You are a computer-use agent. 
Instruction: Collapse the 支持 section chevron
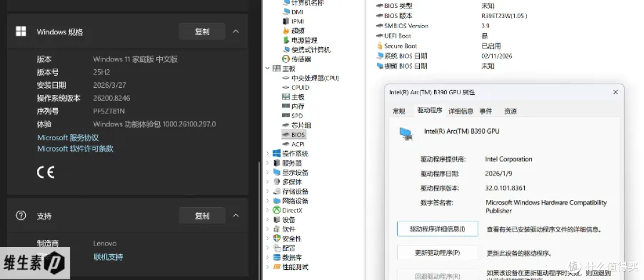click(x=236, y=215)
